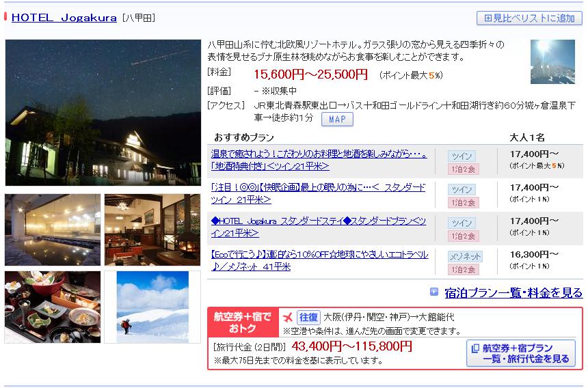This screenshot has width=588, height=388.
Task: Click the red airplane icon
Action: [288, 318]
